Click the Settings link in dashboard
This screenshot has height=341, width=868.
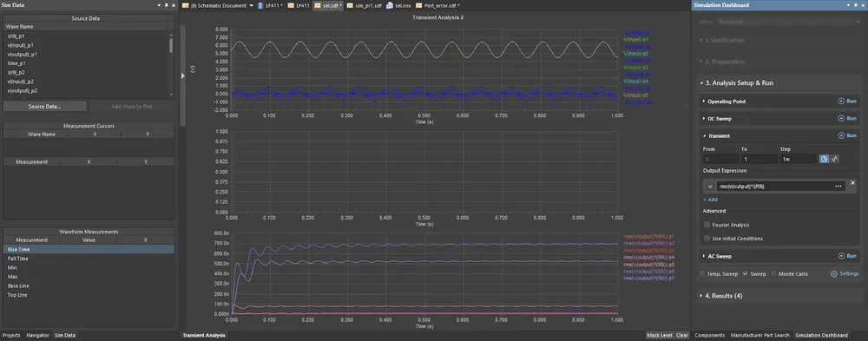point(849,274)
